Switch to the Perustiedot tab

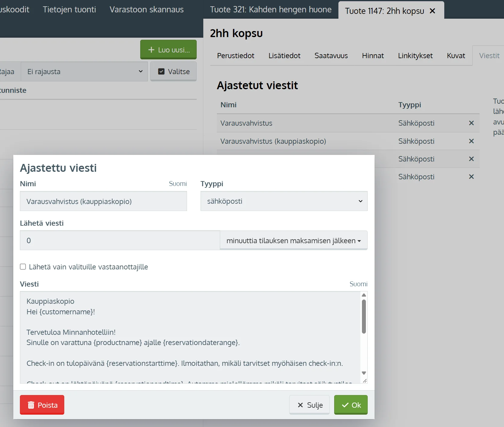tap(236, 56)
